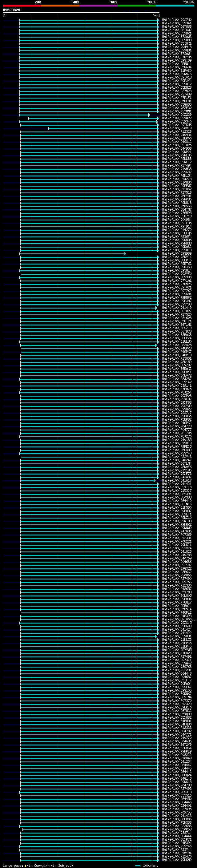The image size is (197, 868).
Task: Click the alignment arrowhead for UniRef100_O82425
Action: [x=156, y=345]
